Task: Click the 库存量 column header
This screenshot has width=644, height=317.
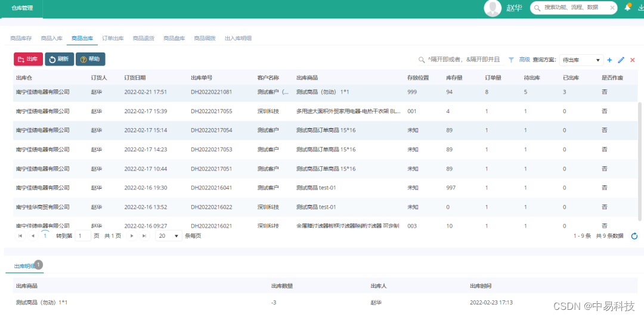Action: tap(454, 77)
